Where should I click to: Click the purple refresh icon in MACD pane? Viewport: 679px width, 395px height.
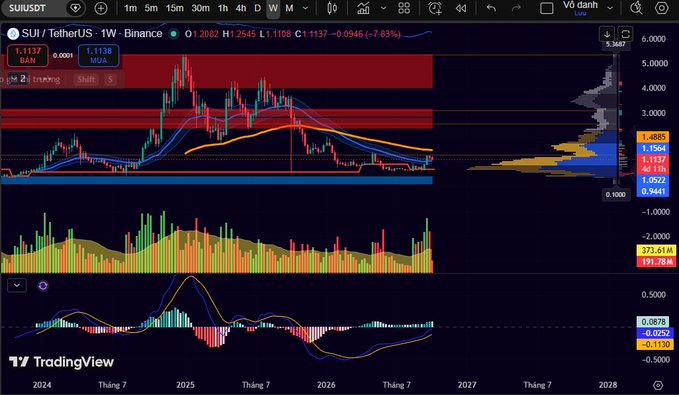pos(43,285)
